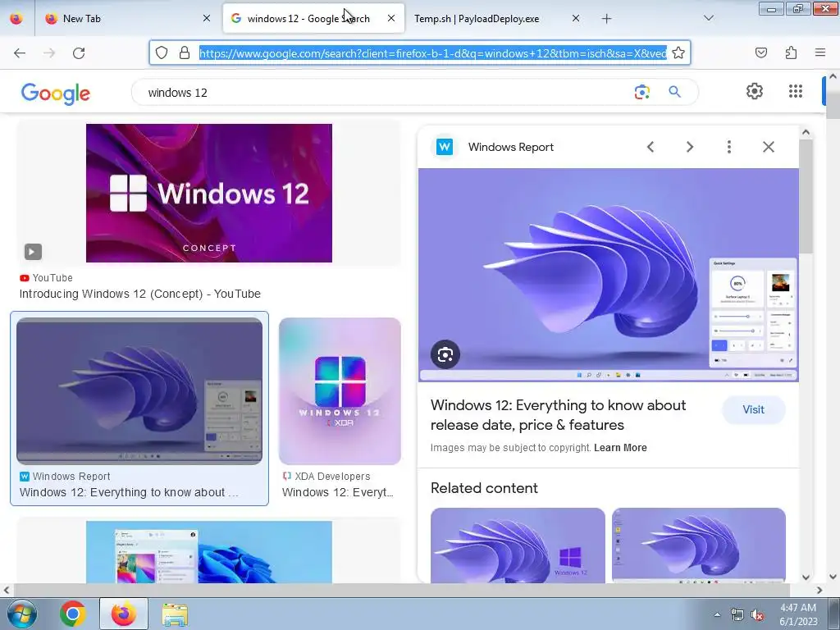Click the Google search input field
Viewport: 840px width, 630px height.
386,92
